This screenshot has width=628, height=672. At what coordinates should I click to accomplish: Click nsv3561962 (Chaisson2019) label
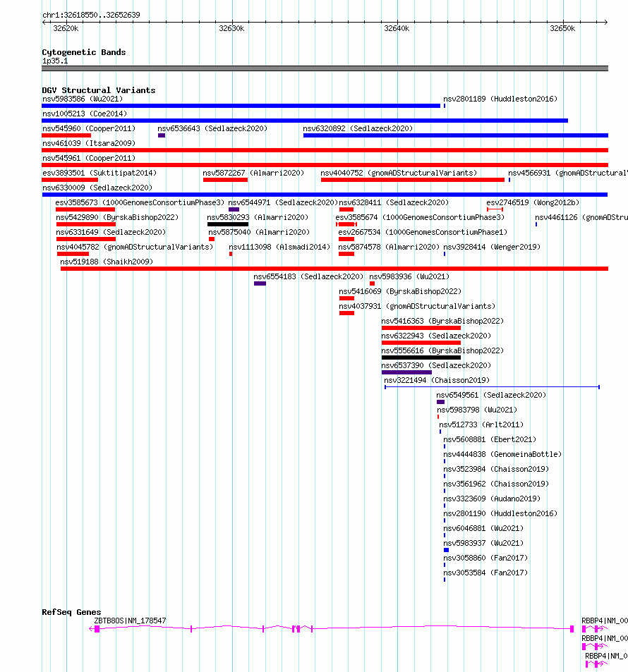tap(496, 484)
